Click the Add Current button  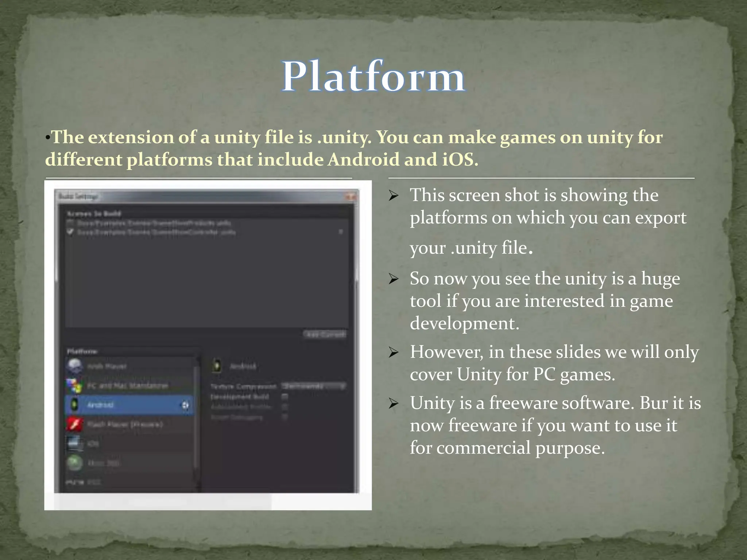pyautogui.click(x=325, y=334)
